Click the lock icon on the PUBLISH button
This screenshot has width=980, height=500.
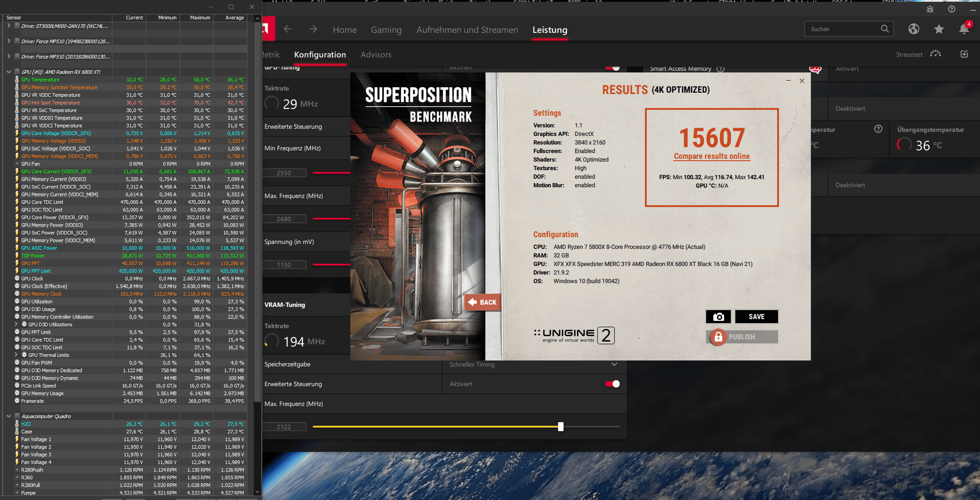pos(718,337)
